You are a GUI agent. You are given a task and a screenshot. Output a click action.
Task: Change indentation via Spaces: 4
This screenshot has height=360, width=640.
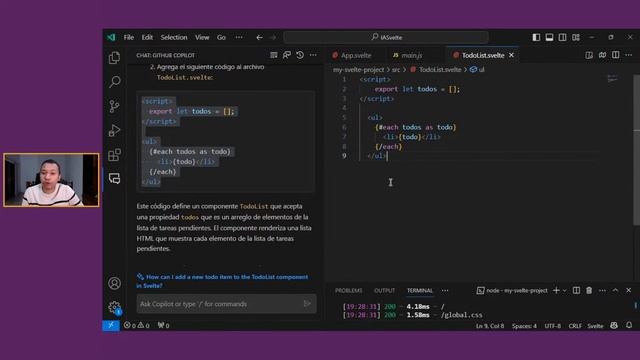coord(524,326)
